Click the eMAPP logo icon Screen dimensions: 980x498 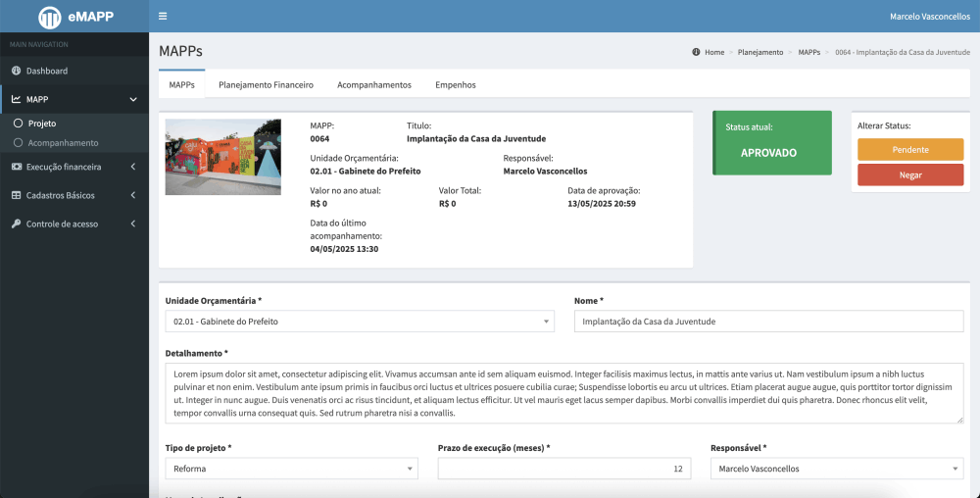click(49, 17)
